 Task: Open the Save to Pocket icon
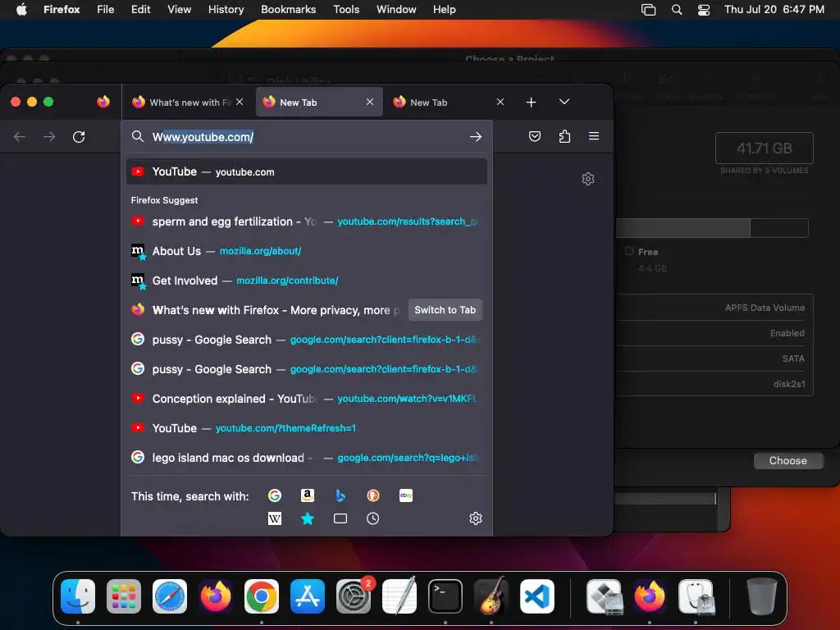535,136
